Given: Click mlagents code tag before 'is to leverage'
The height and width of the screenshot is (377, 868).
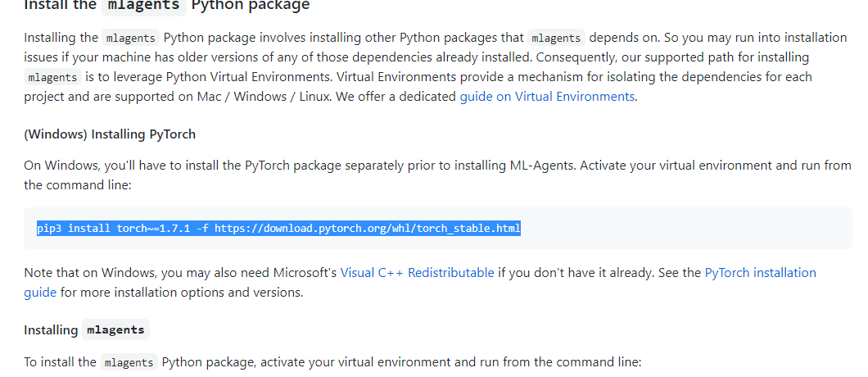Looking at the screenshot, I should coord(53,77).
